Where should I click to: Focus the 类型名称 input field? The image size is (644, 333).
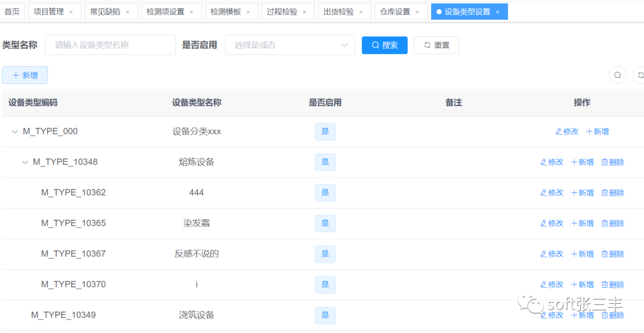coord(110,45)
